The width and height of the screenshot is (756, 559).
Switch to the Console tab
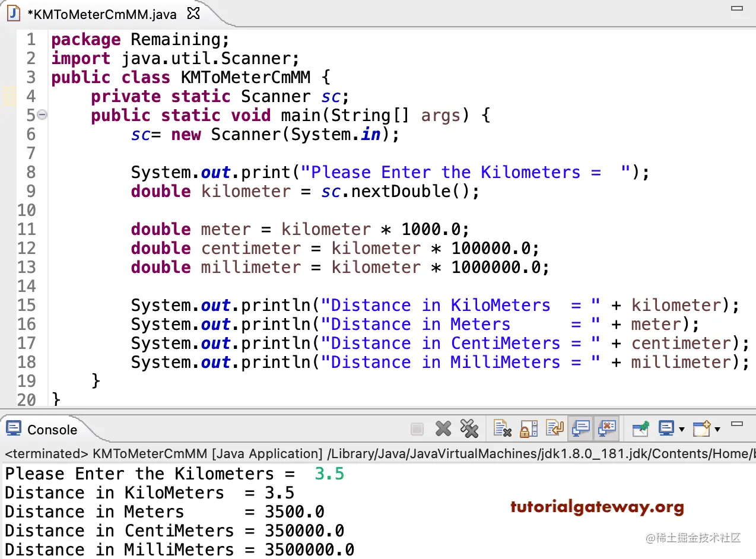pos(43,430)
